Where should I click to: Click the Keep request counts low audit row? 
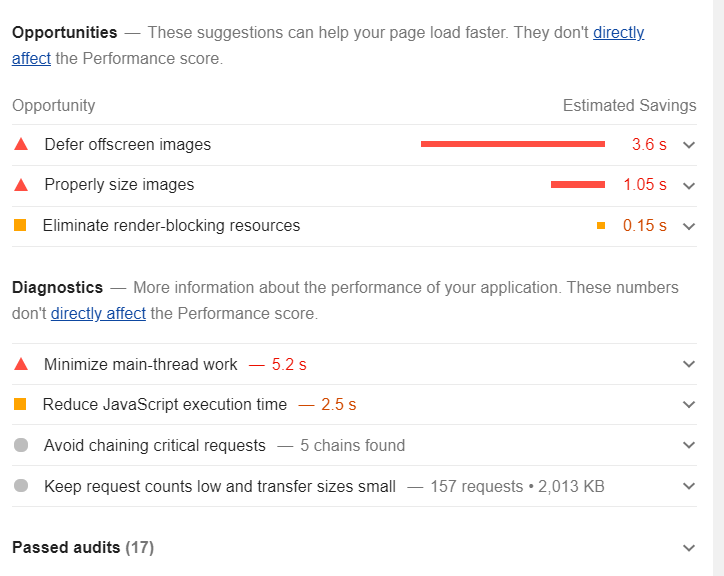click(354, 486)
